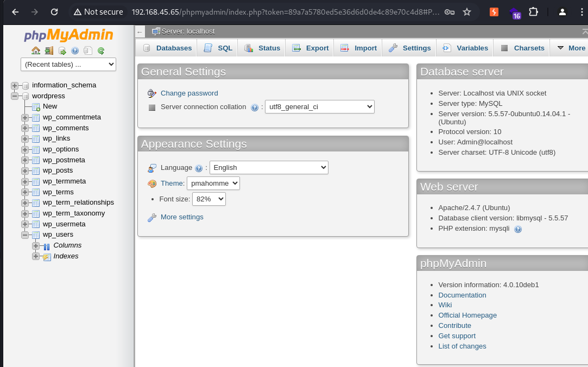Click the help icon next to Server connection collation
The width and height of the screenshot is (588, 367).
point(255,107)
